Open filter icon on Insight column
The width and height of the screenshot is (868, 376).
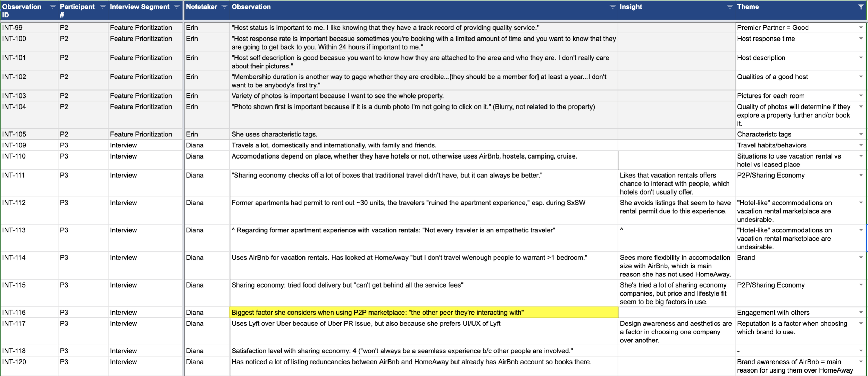pyautogui.click(x=729, y=7)
